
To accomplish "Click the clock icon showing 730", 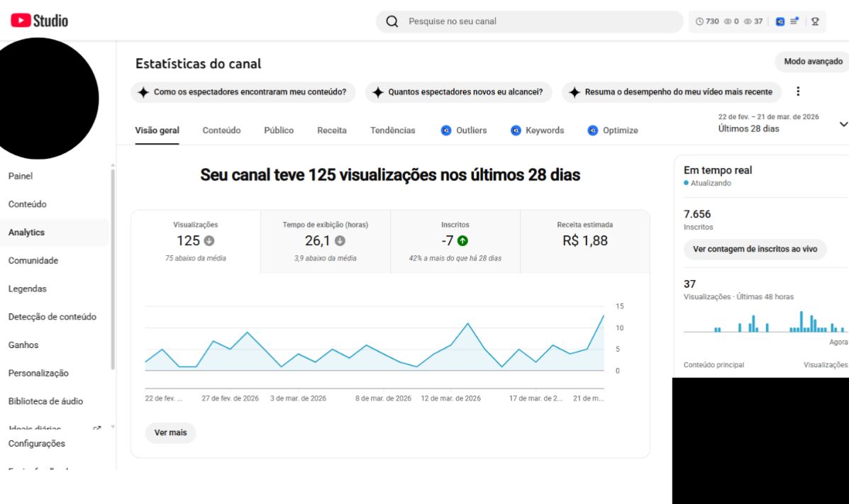I will [699, 22].
